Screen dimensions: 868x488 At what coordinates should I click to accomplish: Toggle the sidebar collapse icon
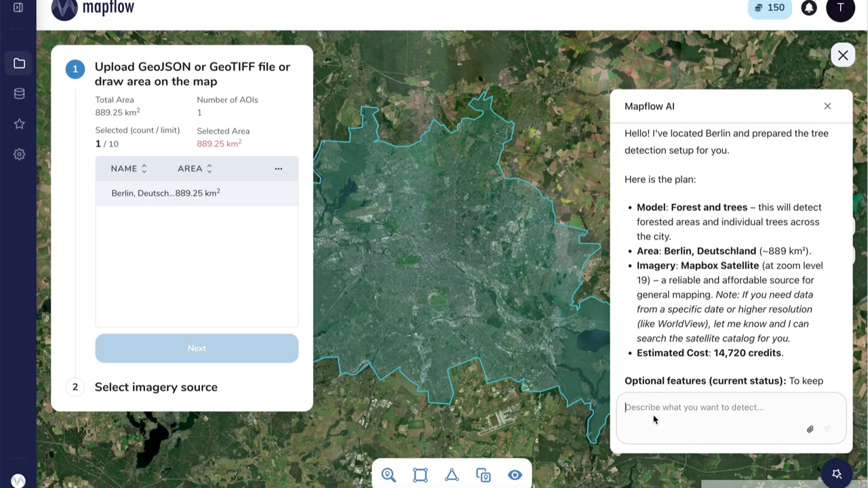pyautogui.click(x=18, y=7)
